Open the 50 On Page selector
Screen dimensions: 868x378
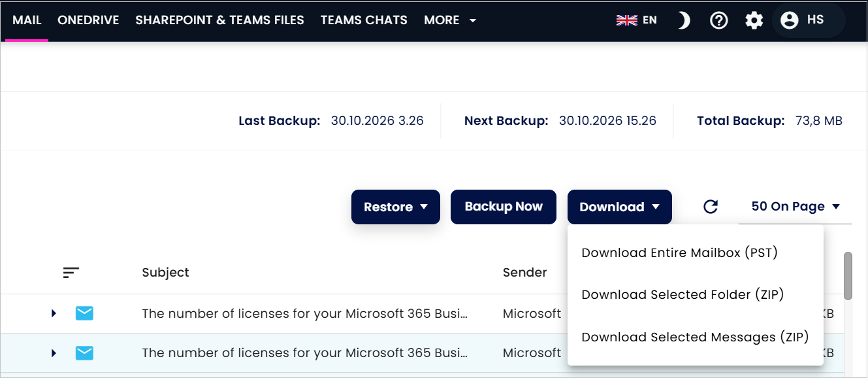tap(796, 207)
